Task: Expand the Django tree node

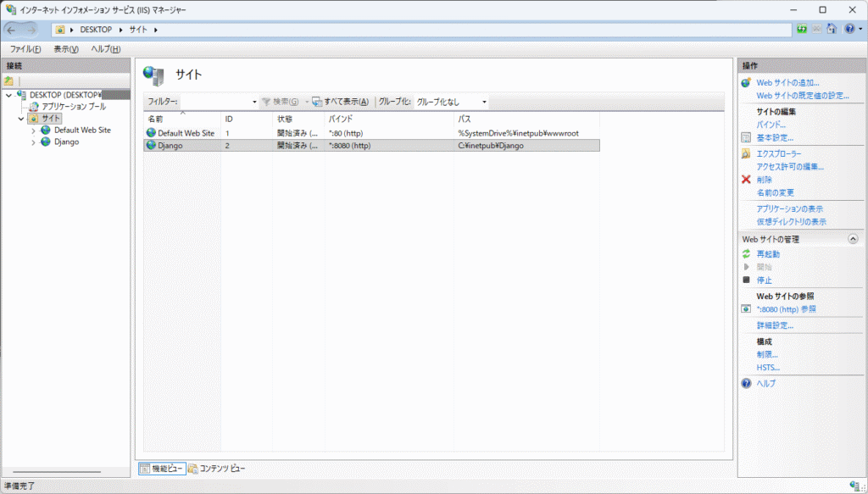Action: (x=33, y=142)
